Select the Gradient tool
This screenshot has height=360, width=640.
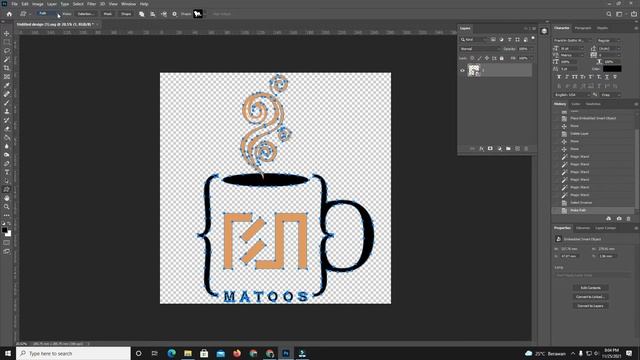point(7,138)
